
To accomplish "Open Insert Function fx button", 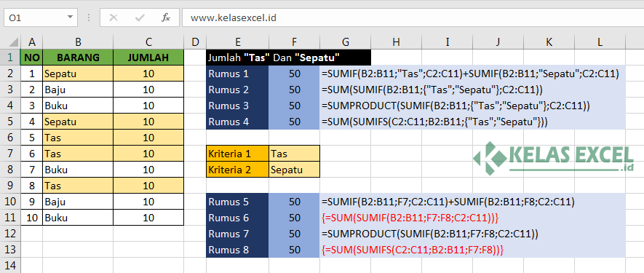I will tap(165, 17).
